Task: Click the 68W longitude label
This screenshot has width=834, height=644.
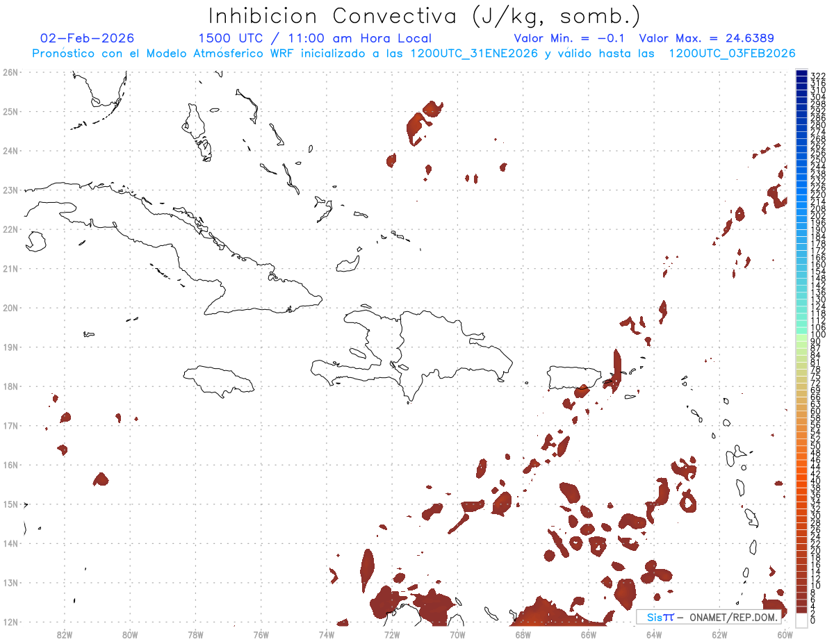Action: point(523,634)
